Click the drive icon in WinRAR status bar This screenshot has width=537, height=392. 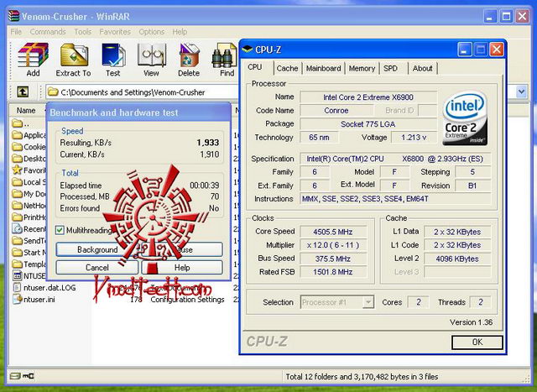point(15,376)
